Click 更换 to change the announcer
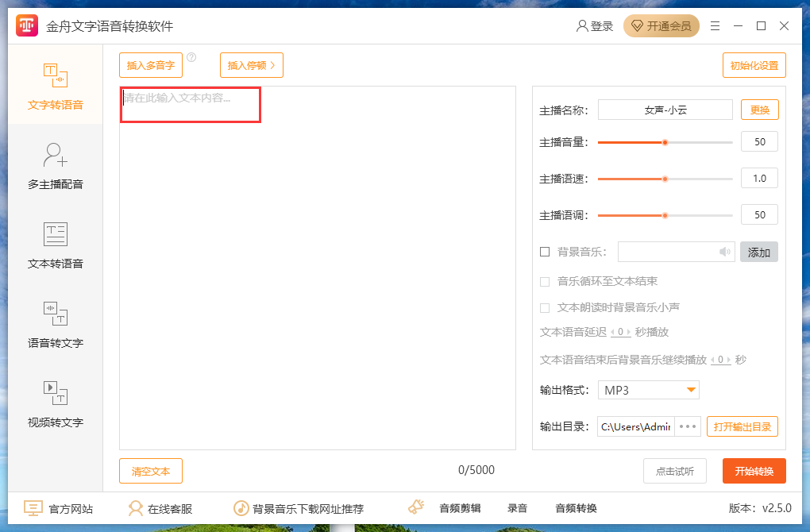Image resolution: width=810 pixels, height=532 pixels. (x=760, y=110)
